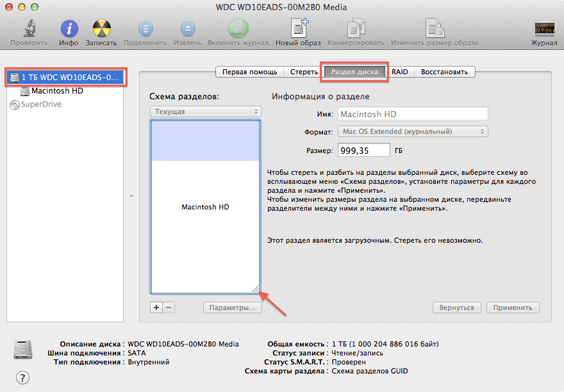Zoom the window with the green button
The width and height of the screenshot is (564, 392).
point(35,7)
